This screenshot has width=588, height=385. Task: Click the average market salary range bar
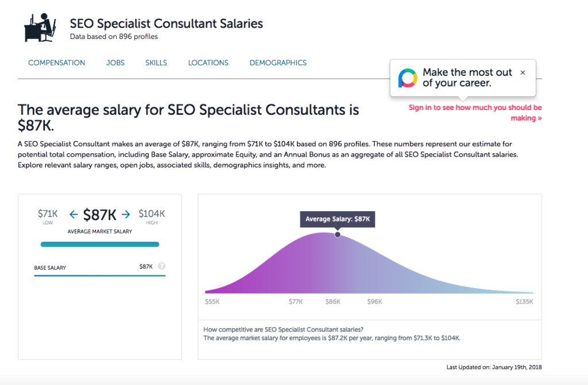click(x=100, y=244)
